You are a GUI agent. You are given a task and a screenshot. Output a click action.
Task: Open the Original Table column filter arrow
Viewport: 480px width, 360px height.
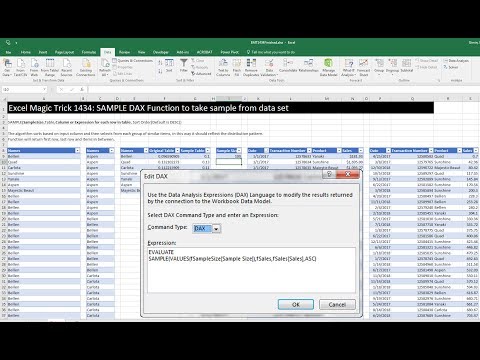[x=177, y=151]
